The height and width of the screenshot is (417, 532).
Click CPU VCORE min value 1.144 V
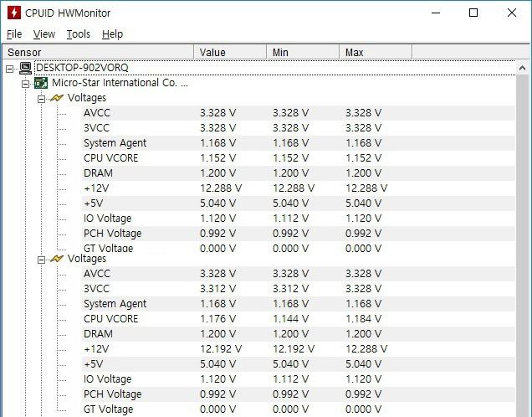[x=291, y=319]
